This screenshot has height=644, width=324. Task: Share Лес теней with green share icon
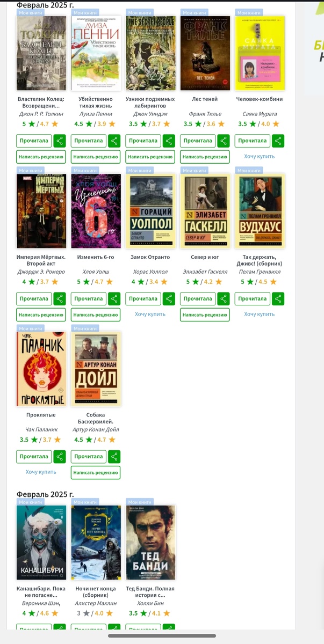point(224,141)
